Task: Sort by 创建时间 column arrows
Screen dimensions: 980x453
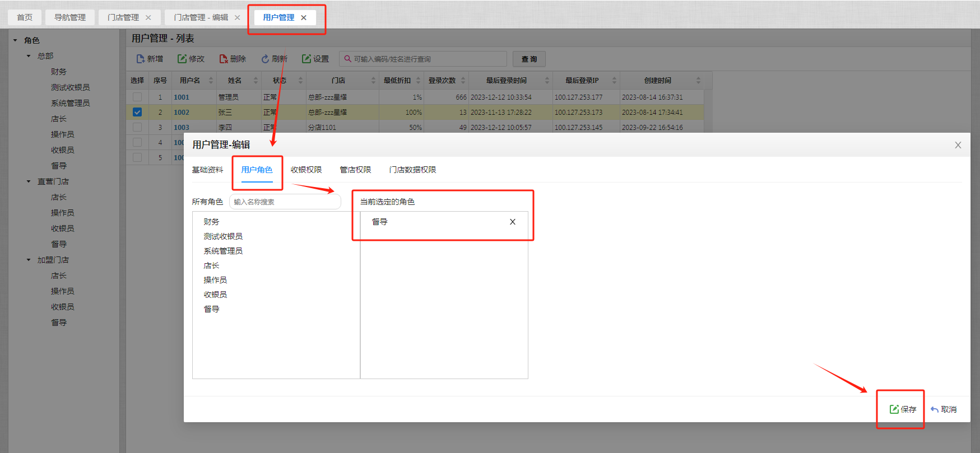Action: tap(699, 81)
